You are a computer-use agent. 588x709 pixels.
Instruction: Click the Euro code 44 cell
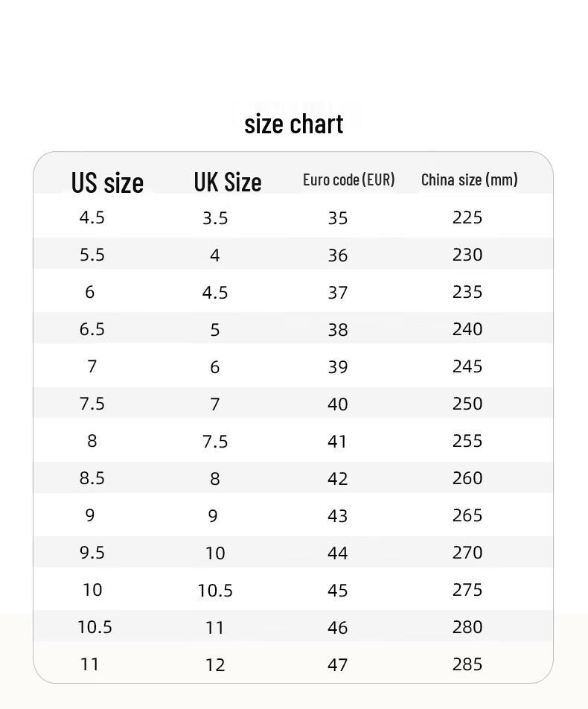point(338,553)
